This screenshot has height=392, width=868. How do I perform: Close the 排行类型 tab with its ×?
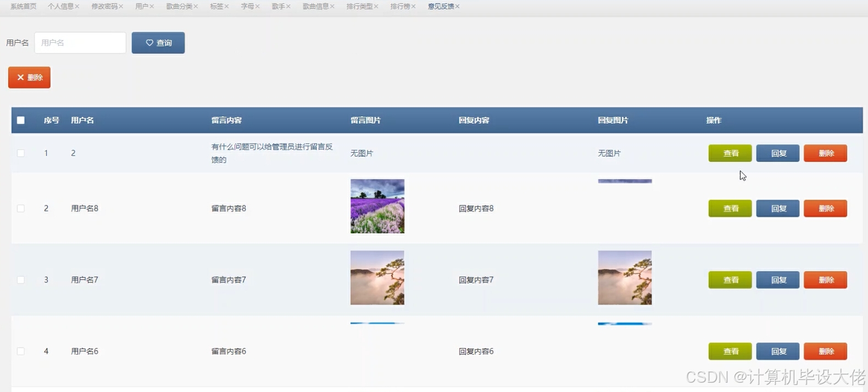[x=376, y=7]
